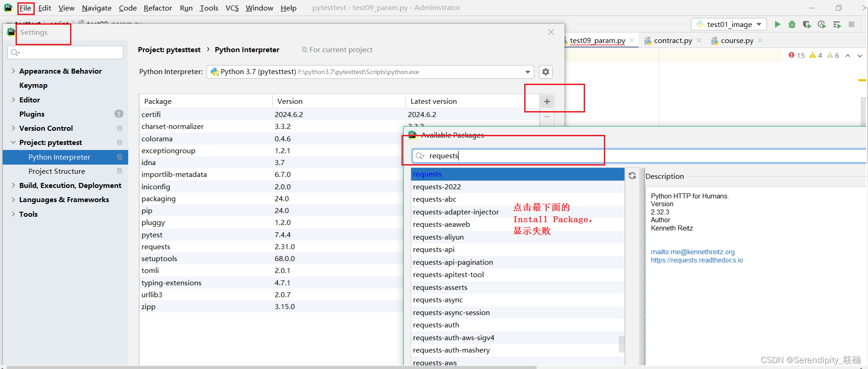Click the settings search magnifier icon
868x369 pixels.
(15, 53)
